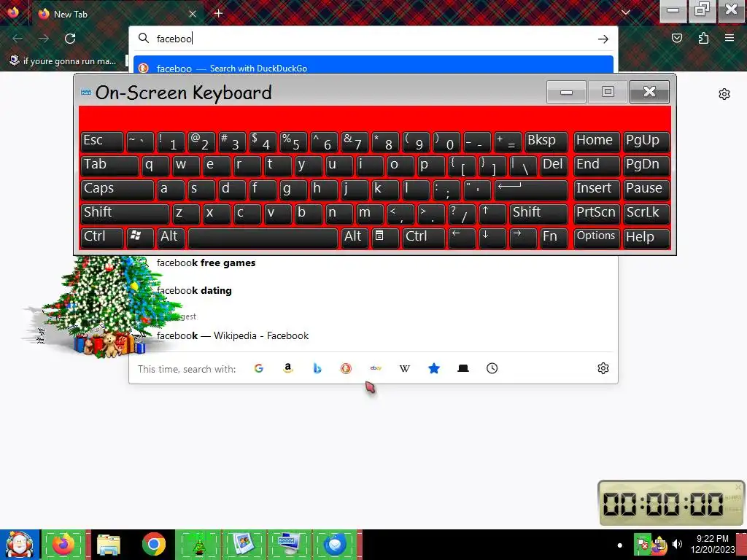Toggle the Caps key
This screenshot has width=747, height=560.
(x=117, y=190)
